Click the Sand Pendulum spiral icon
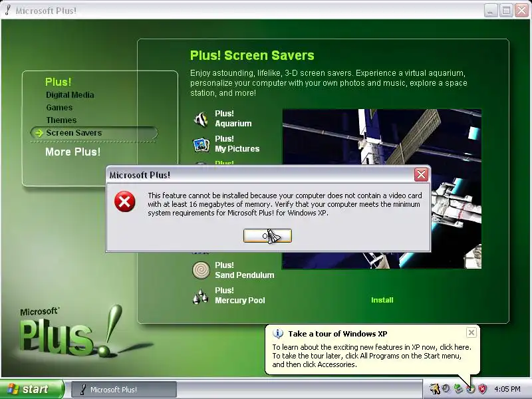Screen dimensions: 532x399 click(x=201, y=270)
